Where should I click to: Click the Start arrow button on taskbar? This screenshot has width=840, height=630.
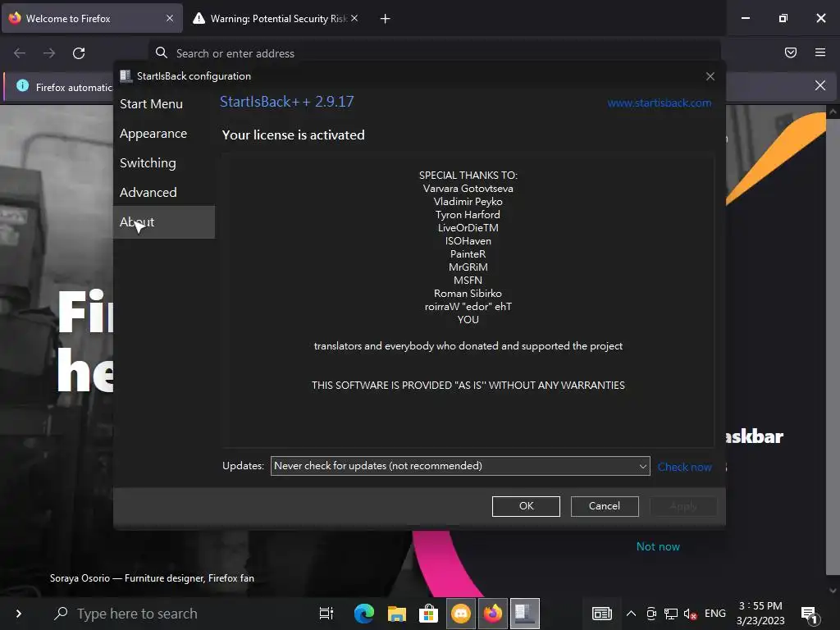[19, 614]
